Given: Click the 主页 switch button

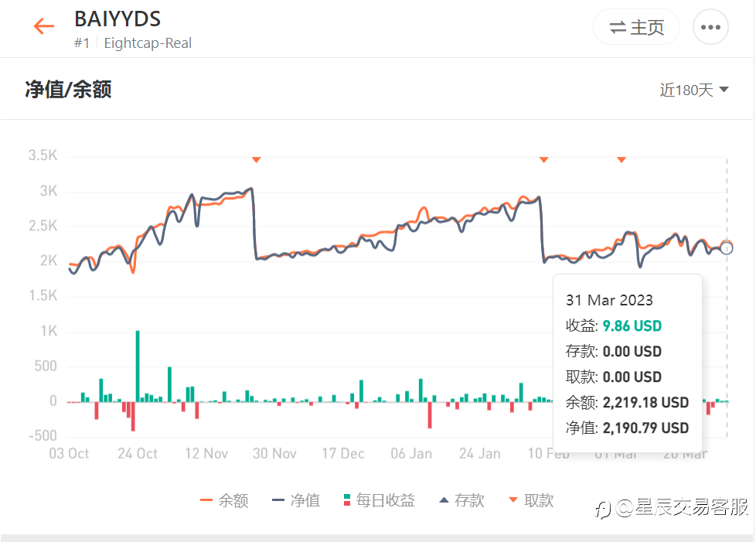Looking at the screenshot, I should 636,27.
